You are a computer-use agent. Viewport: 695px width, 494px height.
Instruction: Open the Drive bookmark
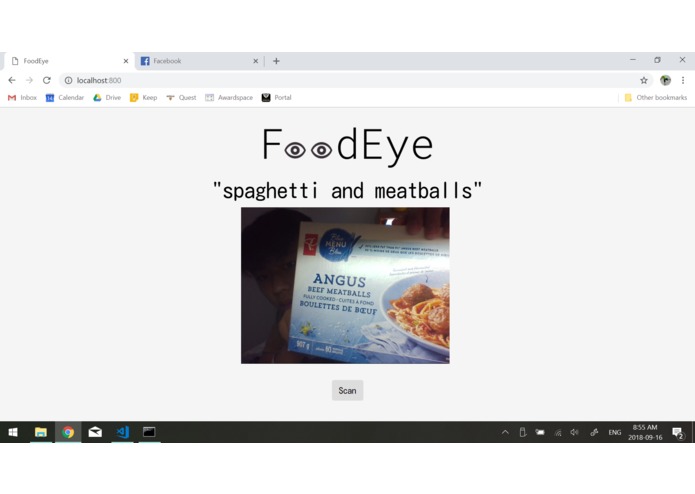pos(107,97)
